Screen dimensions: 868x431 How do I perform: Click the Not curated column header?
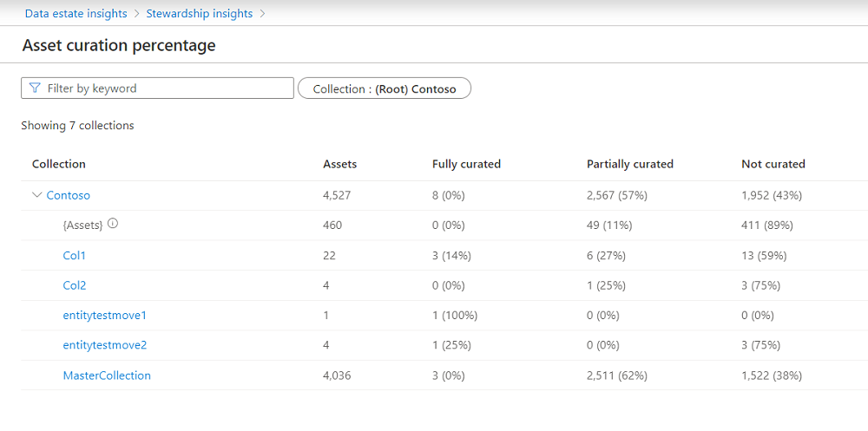pyautogui.click(x=773, y=164)
